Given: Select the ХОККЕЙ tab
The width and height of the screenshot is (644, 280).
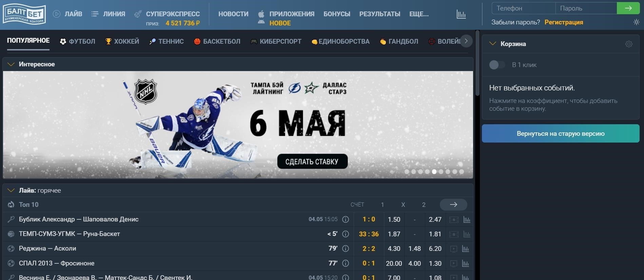Looking at the screenshot, I should coord(122,41).
